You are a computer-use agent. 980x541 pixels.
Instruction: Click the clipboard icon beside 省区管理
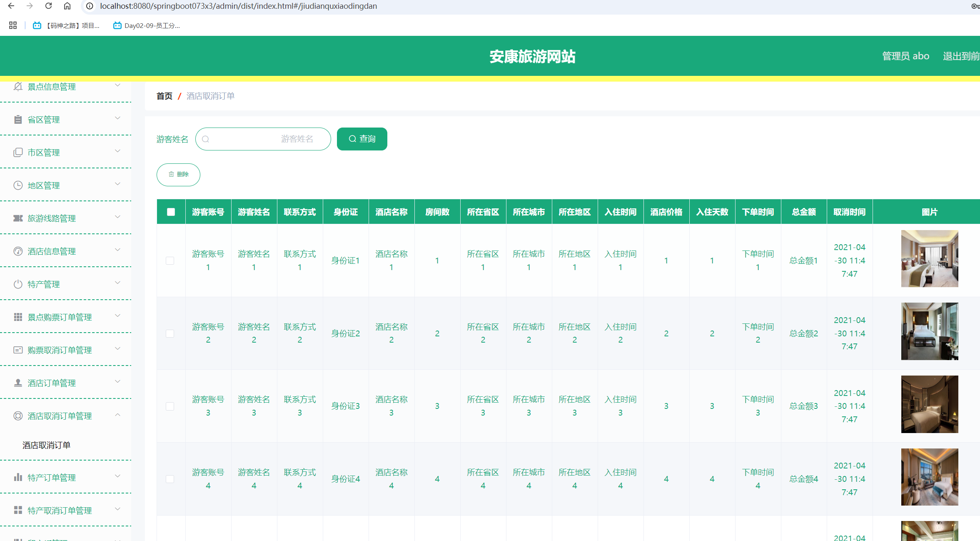[18, 120]
